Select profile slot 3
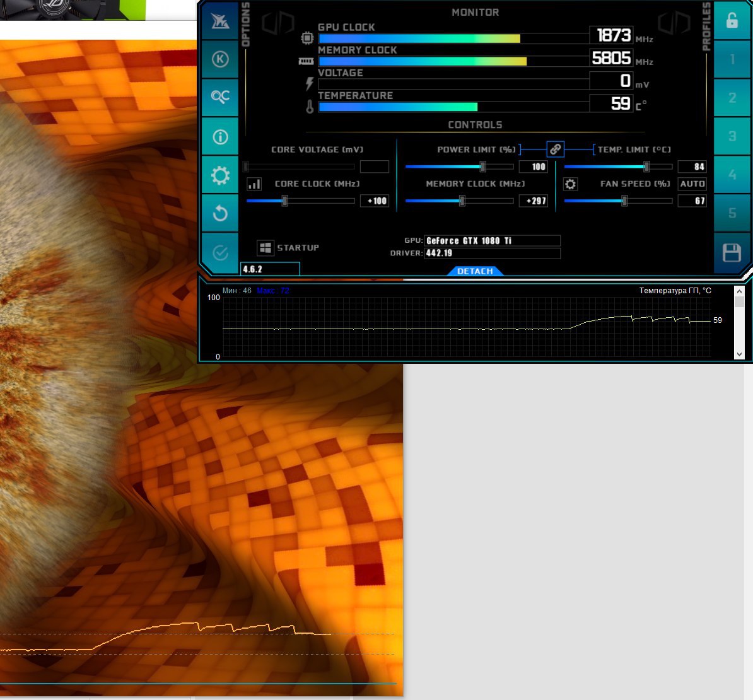Image resolution: width=753 pixels, height=700 pixels. coord(732,136)
